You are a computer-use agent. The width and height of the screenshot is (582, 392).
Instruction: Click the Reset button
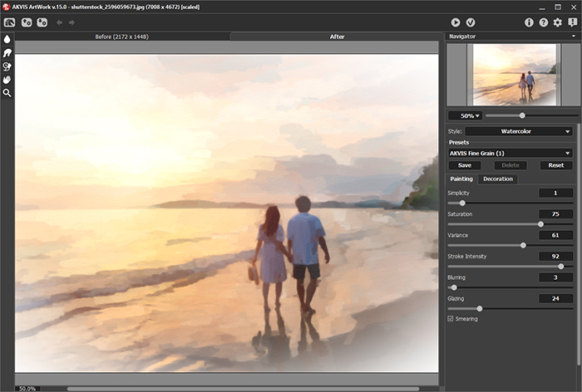tap(555, 165)
